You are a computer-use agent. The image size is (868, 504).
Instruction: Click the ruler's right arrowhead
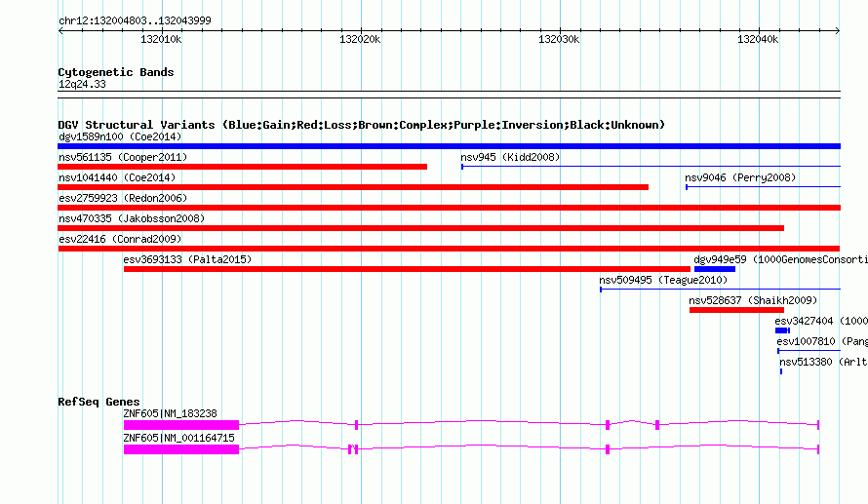click(838, 30)
